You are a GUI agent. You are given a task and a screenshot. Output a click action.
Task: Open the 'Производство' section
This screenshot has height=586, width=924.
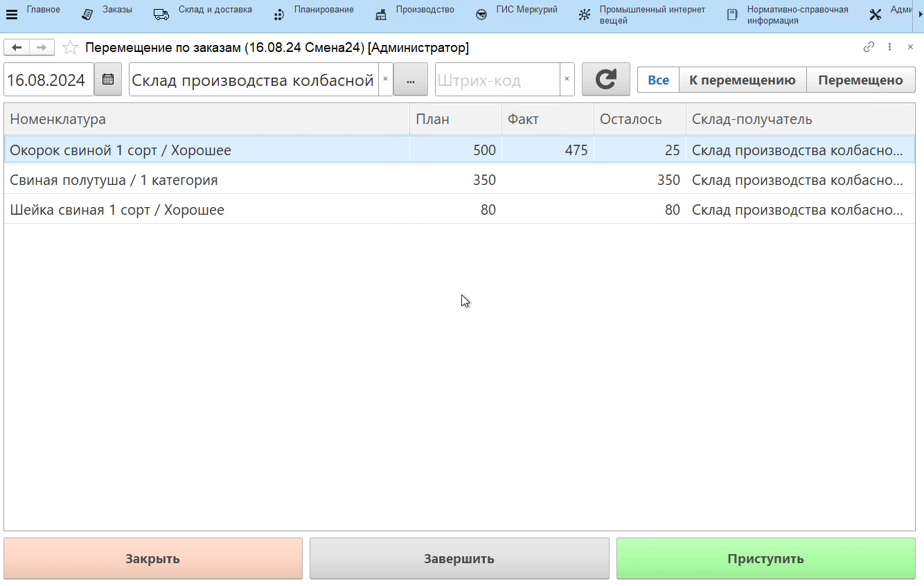(x=425, y=10)
